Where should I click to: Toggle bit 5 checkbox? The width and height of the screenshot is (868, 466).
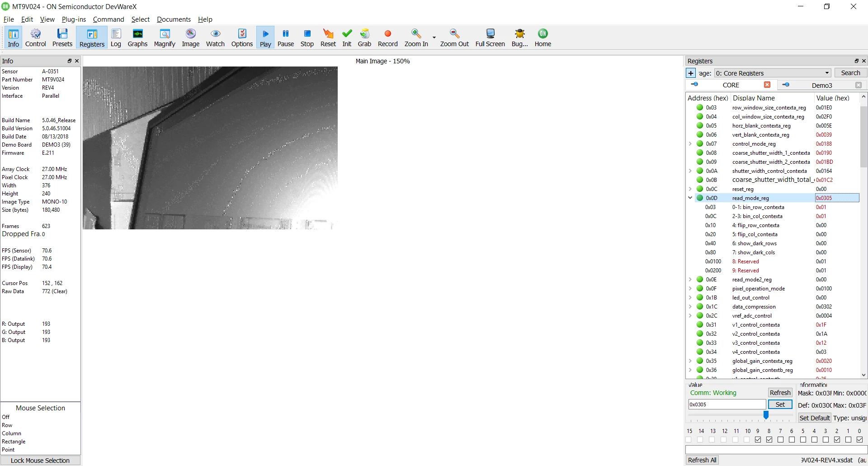point(803,439)
